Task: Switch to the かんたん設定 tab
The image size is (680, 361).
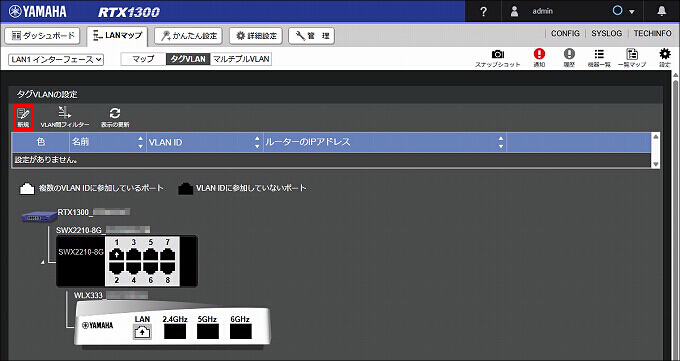Action: tap(189, 36)
